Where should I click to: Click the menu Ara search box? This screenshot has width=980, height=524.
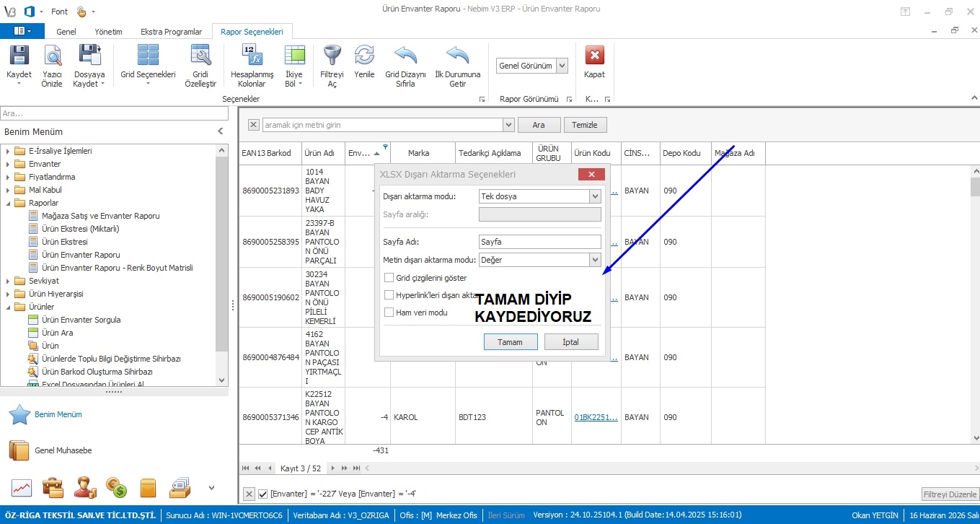(x=115, y=113)
